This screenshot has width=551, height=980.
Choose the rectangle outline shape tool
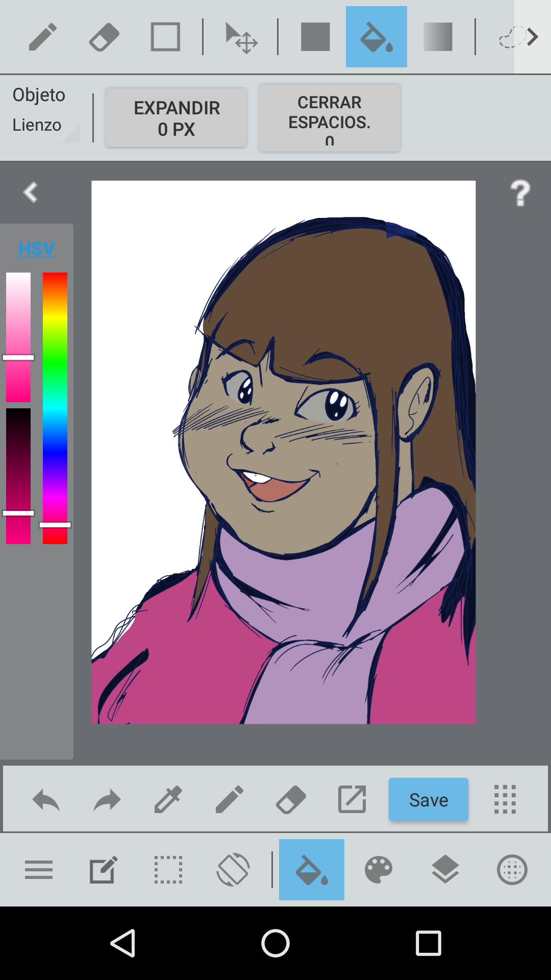165,37
